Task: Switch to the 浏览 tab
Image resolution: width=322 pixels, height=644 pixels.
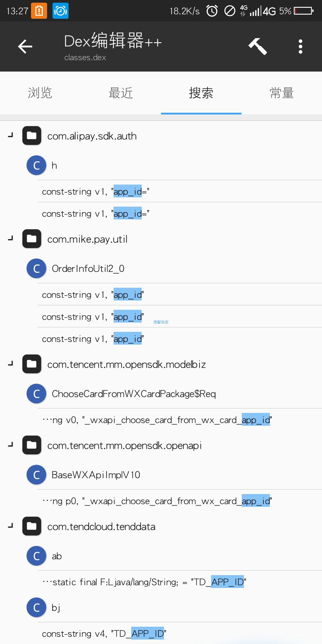Action: (40, 93)
